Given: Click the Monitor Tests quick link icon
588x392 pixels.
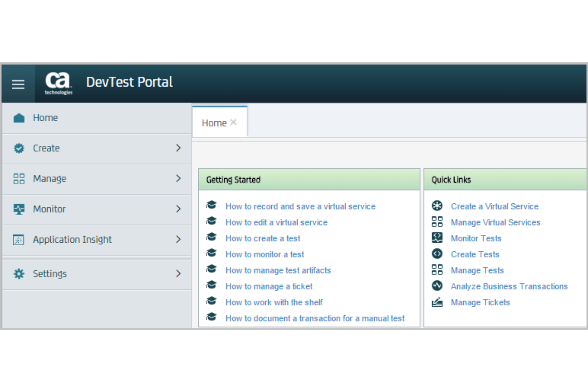Looking at the screenshot, I should click(437, 238).
